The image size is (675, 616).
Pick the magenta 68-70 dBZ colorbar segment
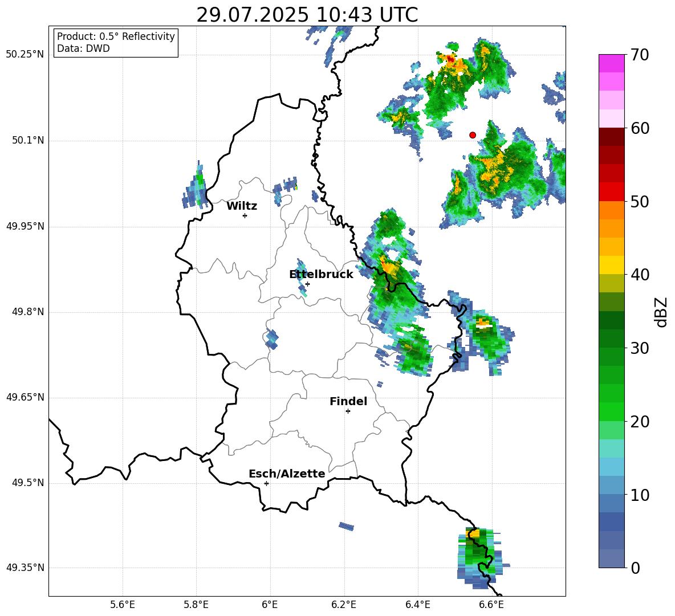[x=612, y=63]
